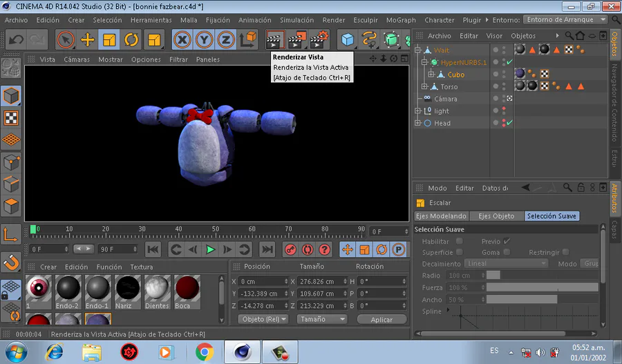Image resolution: width=622 pixels, height=364 pixels.
Task: Toggle the Restringir checkbox
Action: tap(565, 252)
